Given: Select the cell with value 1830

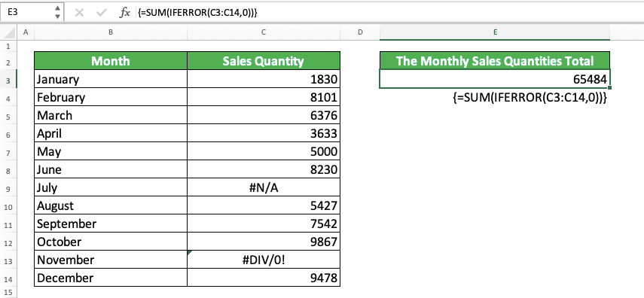Looking at the screenshot, I should tap(264, 79).
